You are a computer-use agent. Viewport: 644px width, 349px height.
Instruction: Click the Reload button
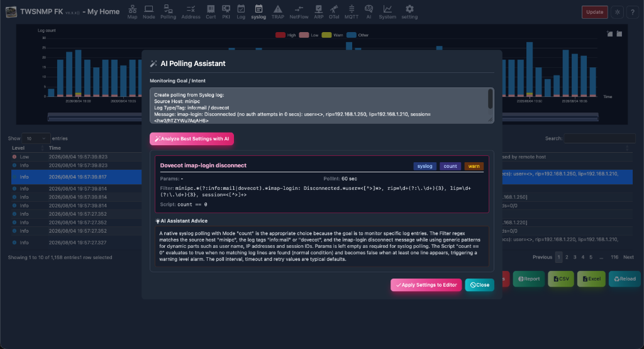coord(625,279)
